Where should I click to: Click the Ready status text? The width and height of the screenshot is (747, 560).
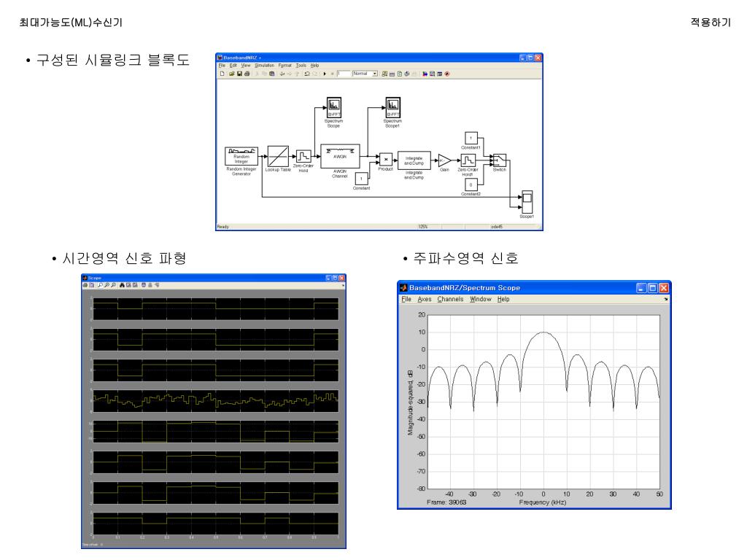[223, 227]
